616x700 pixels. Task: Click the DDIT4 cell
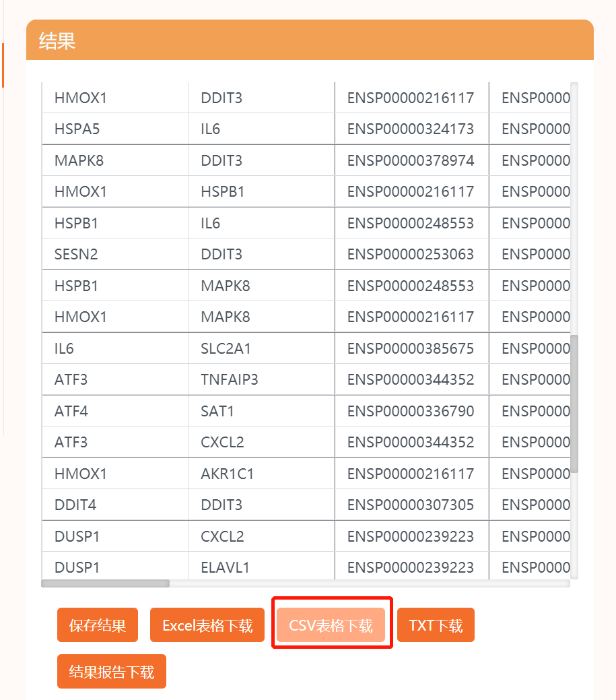[76, 505]
